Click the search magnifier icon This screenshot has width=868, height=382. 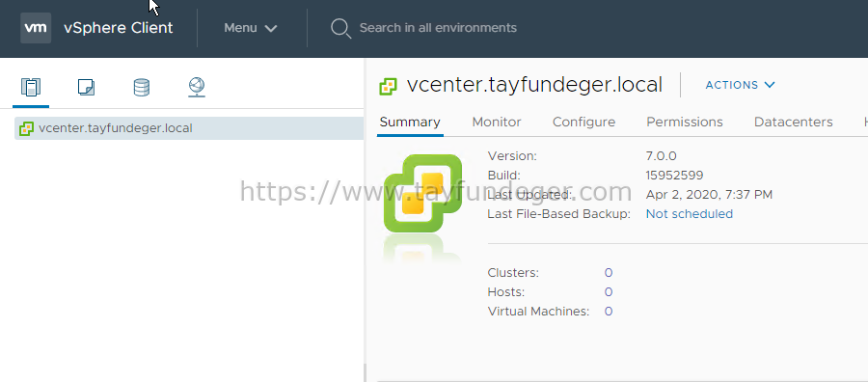[340, 28]
